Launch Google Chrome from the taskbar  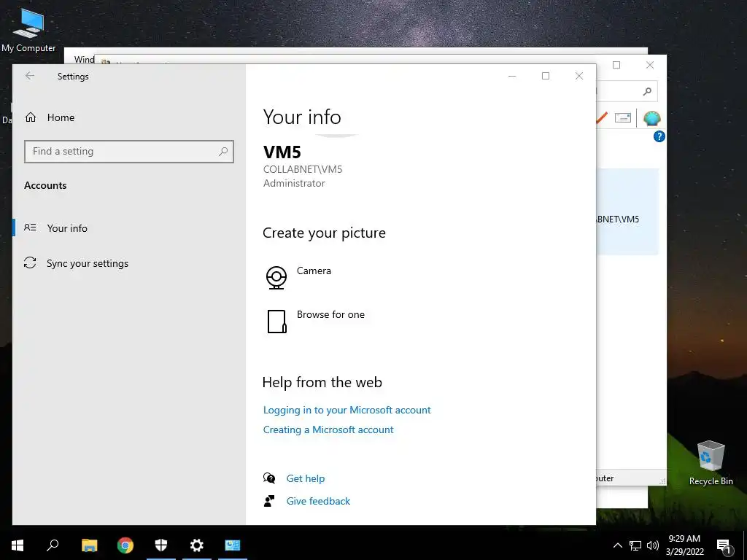(x=125, y=545)
